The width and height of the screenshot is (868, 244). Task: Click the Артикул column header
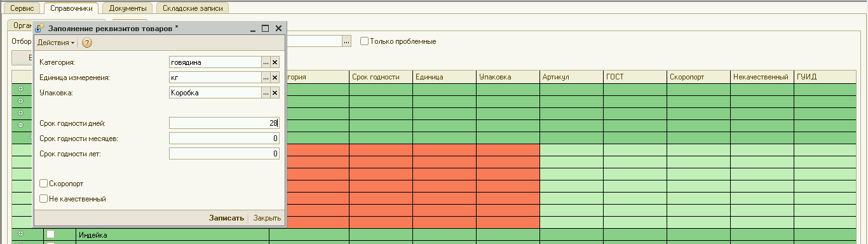(x=571, y=77)
